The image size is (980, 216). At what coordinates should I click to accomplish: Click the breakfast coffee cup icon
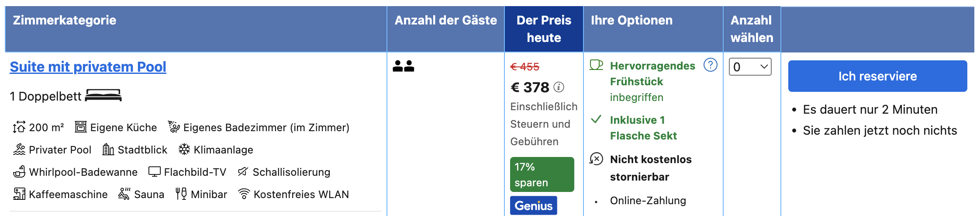(596, 65)
